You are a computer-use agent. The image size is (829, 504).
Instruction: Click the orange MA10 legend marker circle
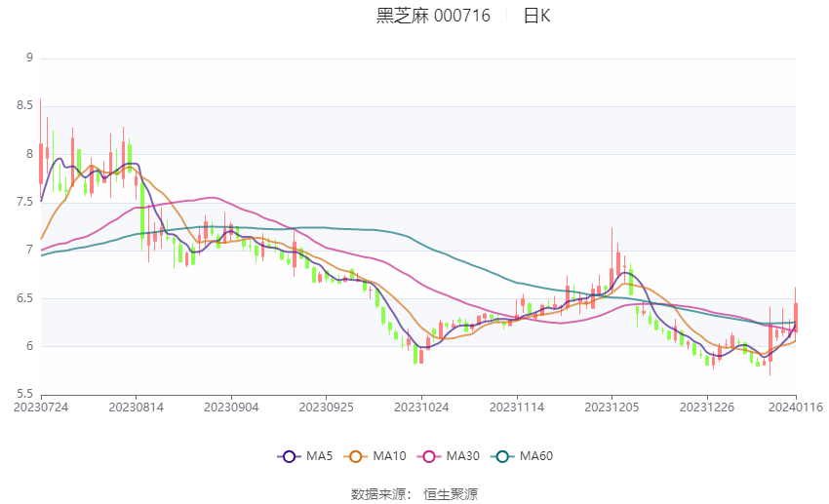point(355,457)
